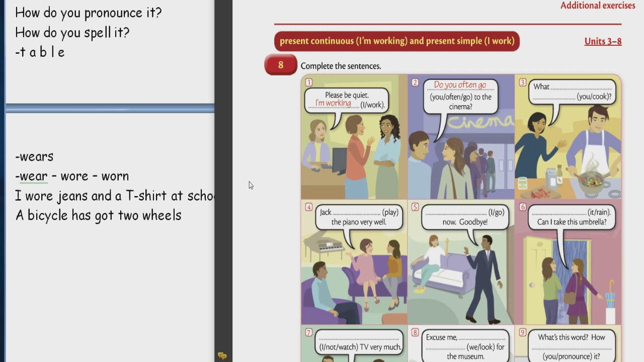Click the yellow comments icon at the PDF panel bottom

coord(222,355)
